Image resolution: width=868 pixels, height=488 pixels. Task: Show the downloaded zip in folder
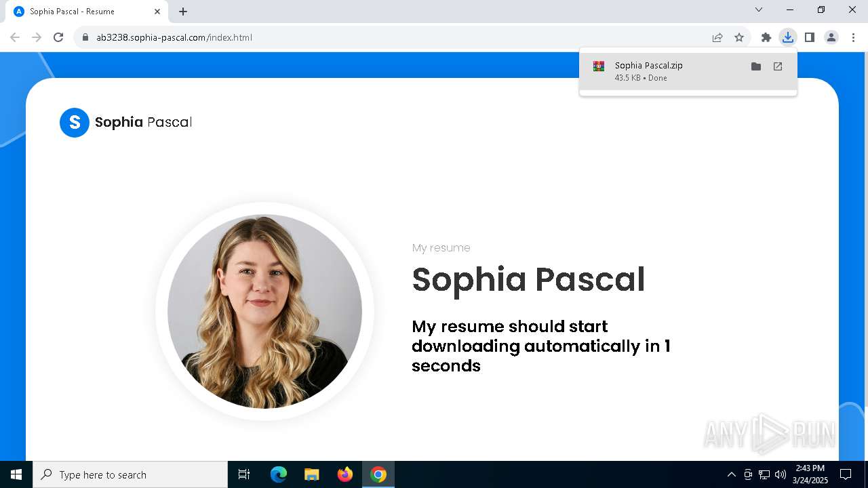756,66
